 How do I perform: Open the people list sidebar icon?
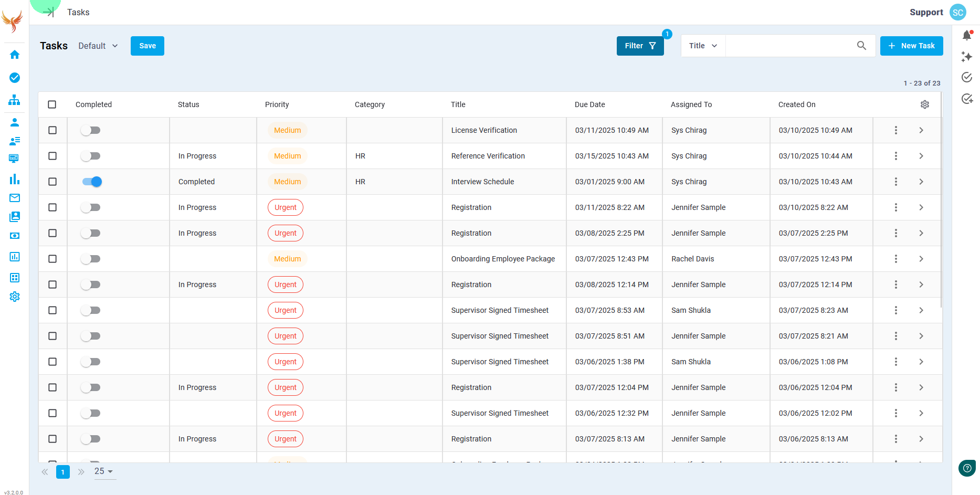(x=15, y=141)
